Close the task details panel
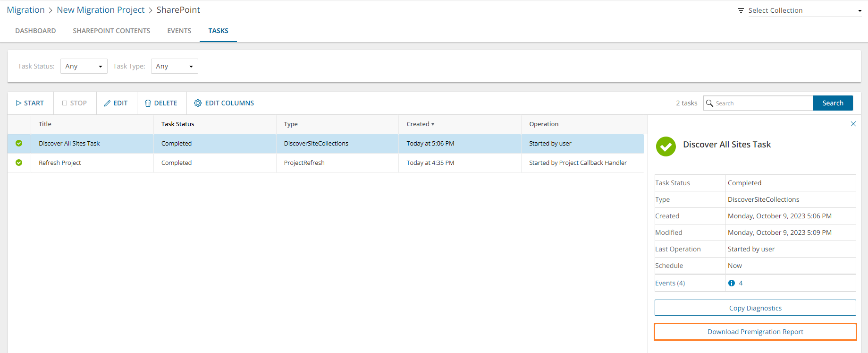This screenshot has height=353, width=868. tap(853, 124)
